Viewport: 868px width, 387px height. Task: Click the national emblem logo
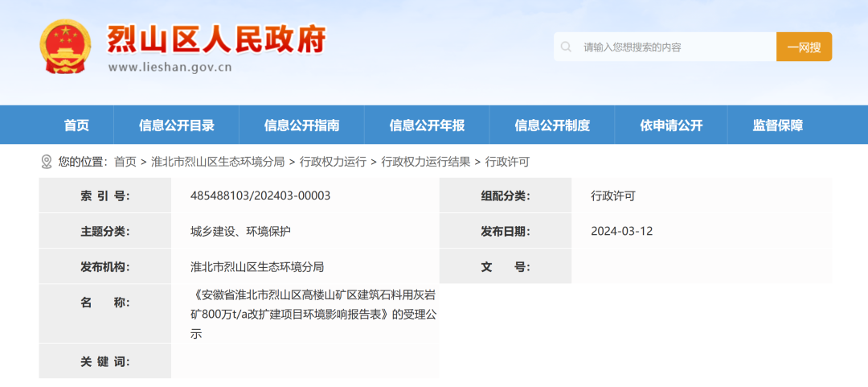(66, 47)
